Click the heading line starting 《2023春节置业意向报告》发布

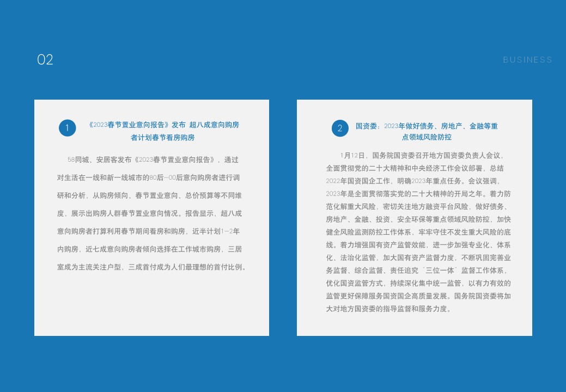pos(163,125)
